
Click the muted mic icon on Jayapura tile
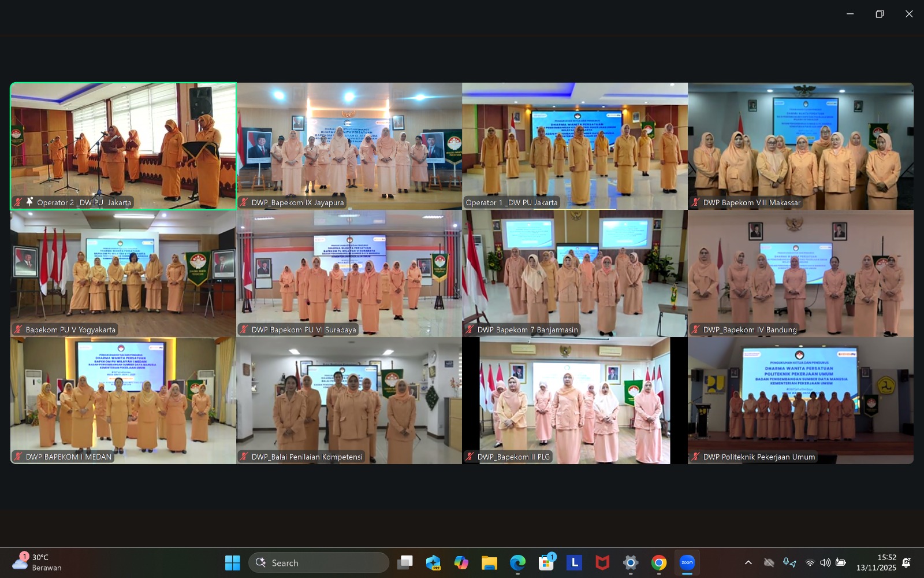(x=244, y=202)
